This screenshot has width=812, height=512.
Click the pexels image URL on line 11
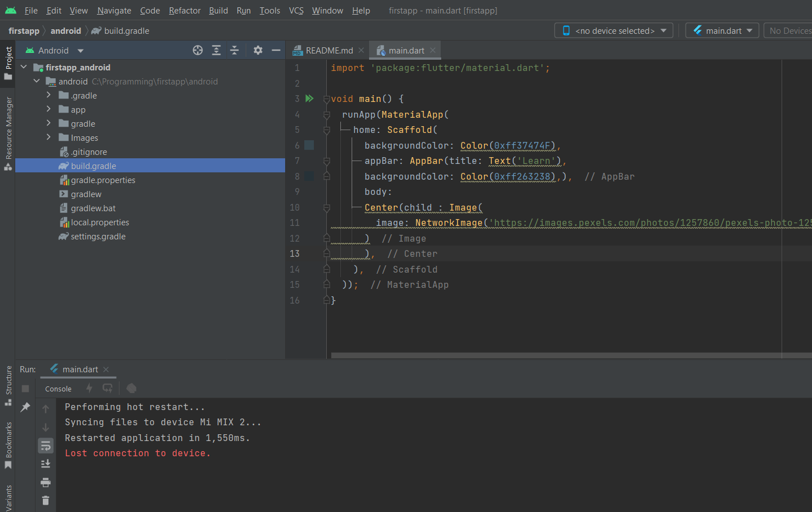(x=651, y=223)
